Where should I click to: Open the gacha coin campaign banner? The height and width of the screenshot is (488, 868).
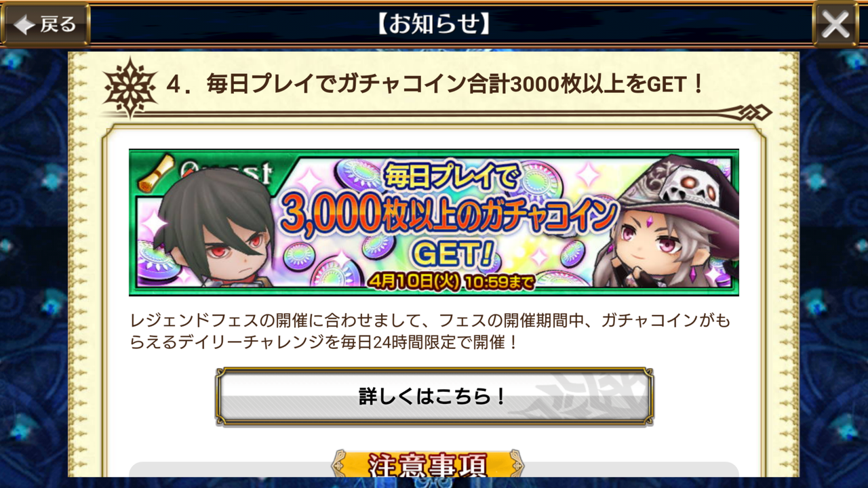coord(434,222)
